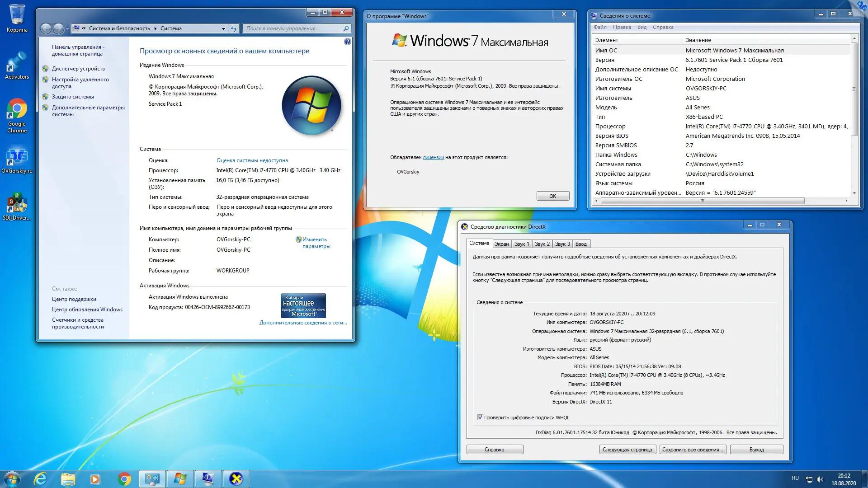Viewport: 868px width, 488px height.
Task: Open the recent pages dropdown near back buttons
Action: tap(67, 29)
